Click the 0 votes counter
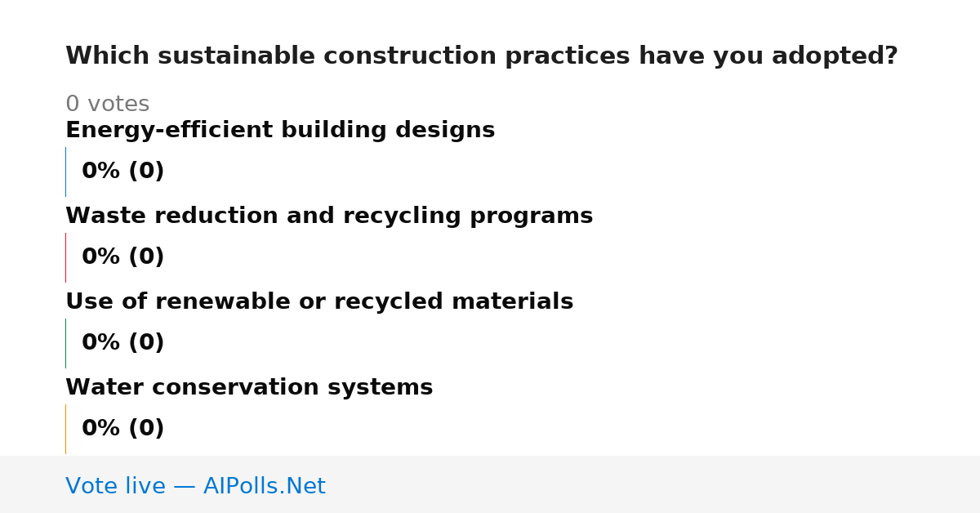The width and height of the screenshot is (980, 513). 107,105
